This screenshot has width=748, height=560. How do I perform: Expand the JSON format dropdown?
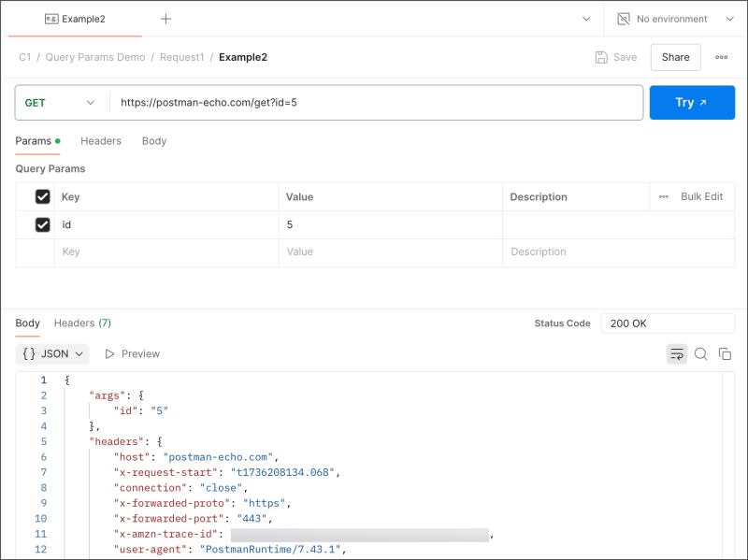coord(52,354)
